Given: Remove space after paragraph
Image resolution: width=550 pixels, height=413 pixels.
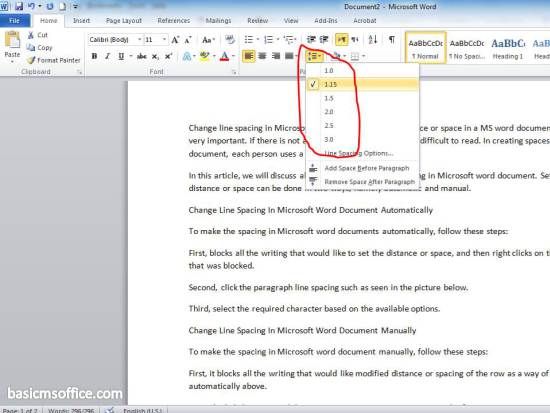Looking at the screenshot, I should 363,182.
